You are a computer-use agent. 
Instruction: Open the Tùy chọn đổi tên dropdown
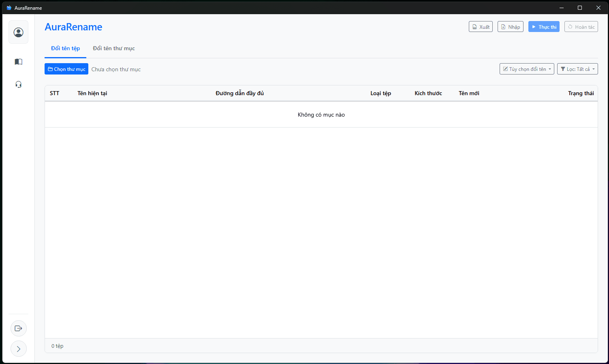point(526,69)
